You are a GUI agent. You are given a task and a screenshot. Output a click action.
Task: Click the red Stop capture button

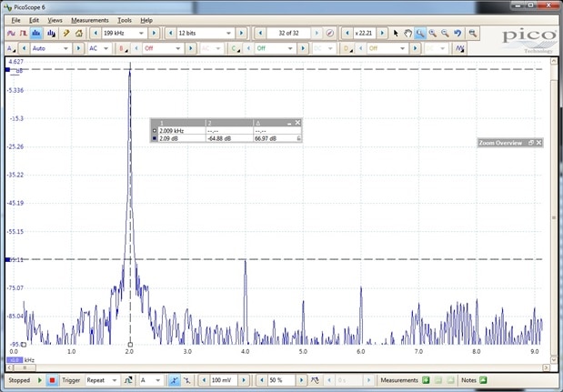tap(52, 380)
